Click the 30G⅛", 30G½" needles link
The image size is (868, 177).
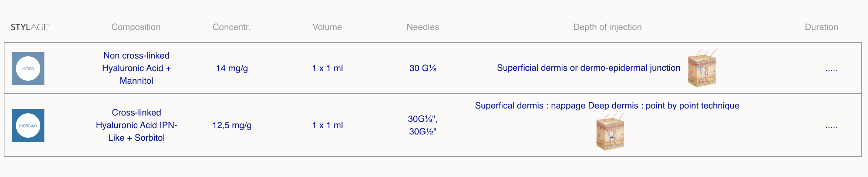click(423, 125)
